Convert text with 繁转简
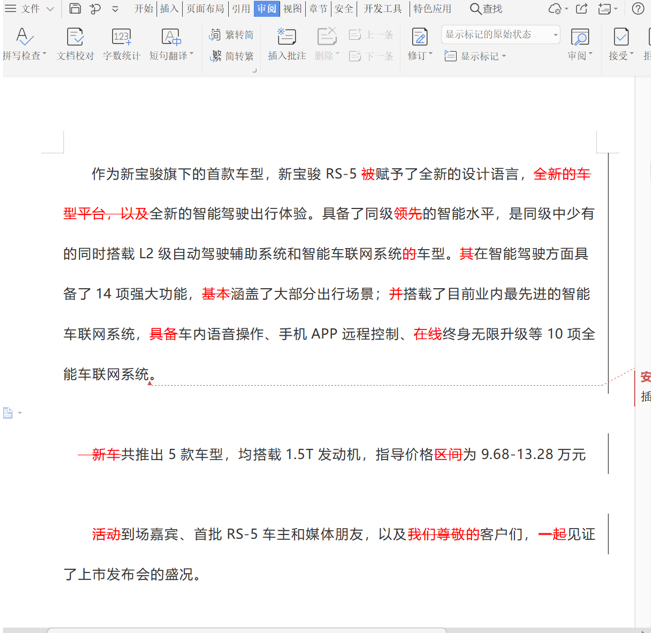Image resolution: width=651 pixels, height=633 pixels. 231,35
